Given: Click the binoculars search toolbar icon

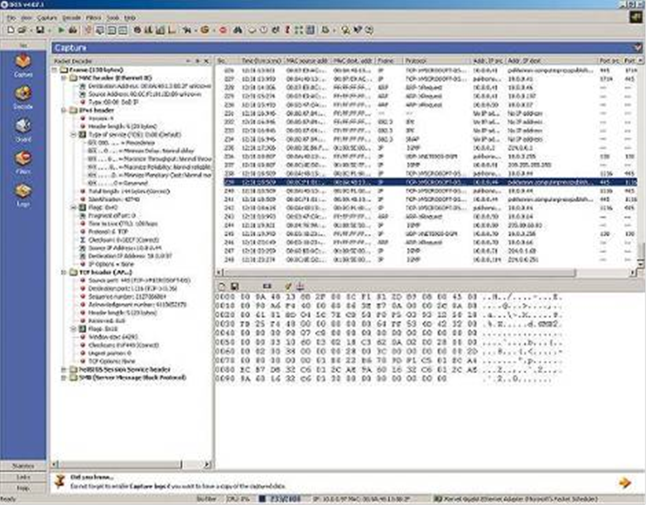Looking at the screenshot, I should pos(238,30).
